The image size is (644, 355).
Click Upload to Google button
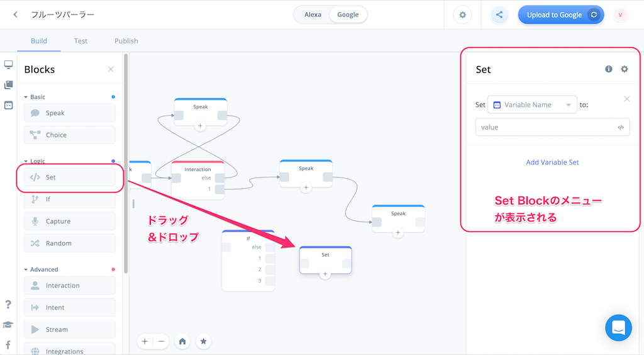[560, 15]
